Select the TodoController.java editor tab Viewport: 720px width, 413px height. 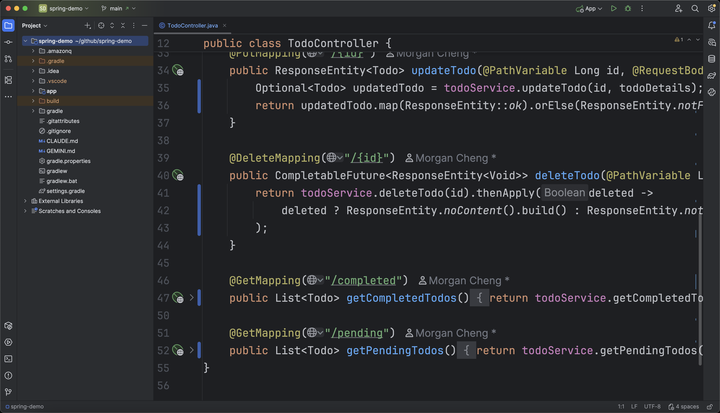pyautogui.click(x=192, y=25)
